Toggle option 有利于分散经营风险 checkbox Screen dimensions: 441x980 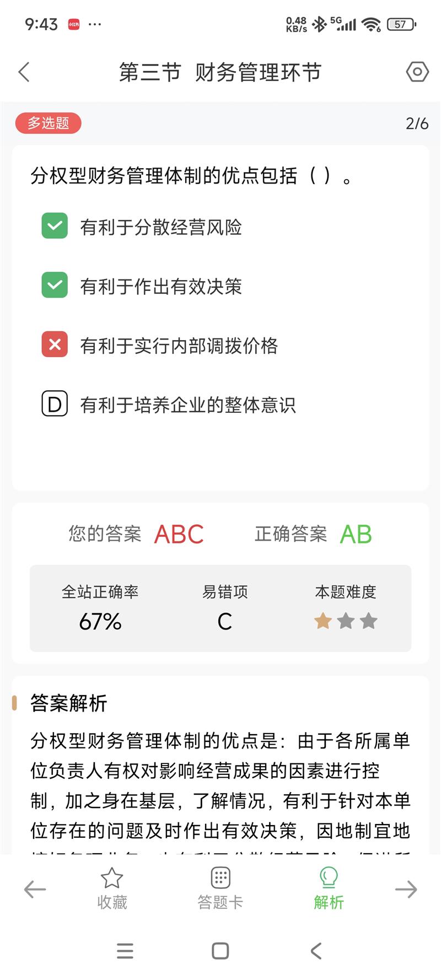point(55,226)
